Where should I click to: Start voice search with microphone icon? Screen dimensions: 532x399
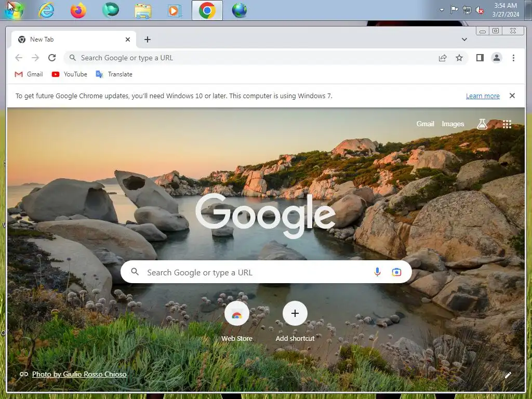(377, 272)
